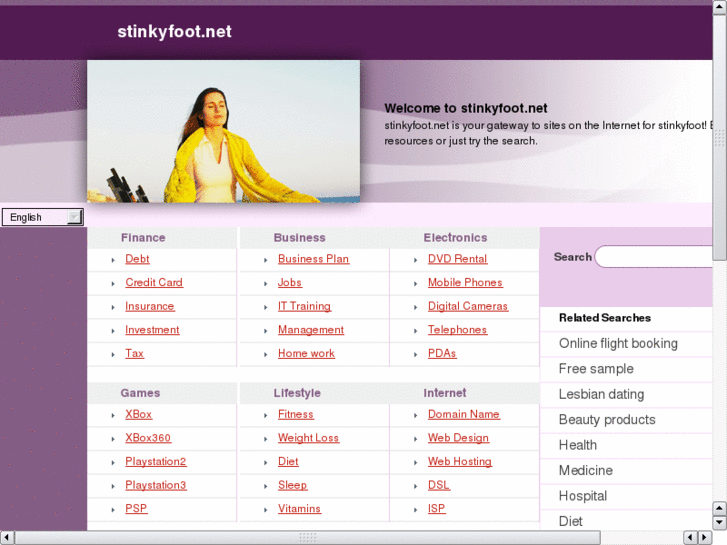Select Free sample related search
The image size is (727, 545).
point(596,369)
